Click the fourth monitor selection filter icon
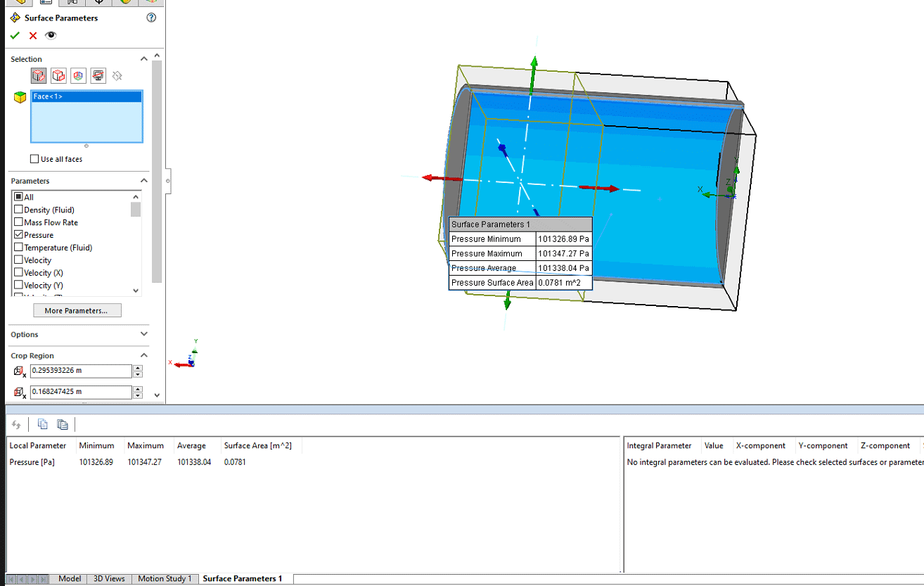Viewport: 924px width, 586px height. point(98,75)
